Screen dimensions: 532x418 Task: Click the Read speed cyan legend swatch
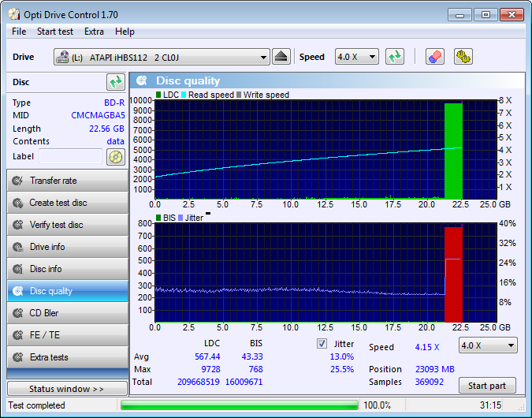pos(184,95)
